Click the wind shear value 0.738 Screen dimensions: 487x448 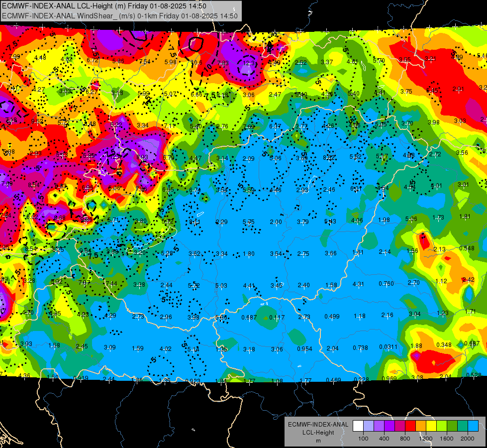360,348
